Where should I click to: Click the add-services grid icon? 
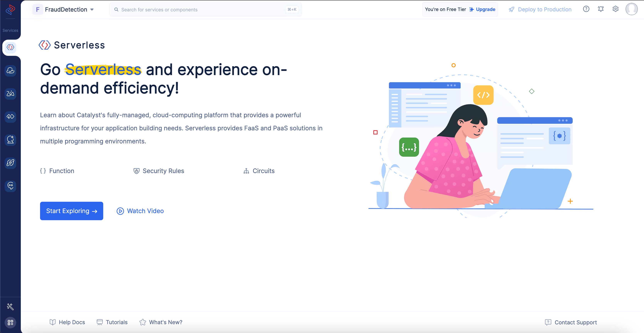(x=10, y=322)
